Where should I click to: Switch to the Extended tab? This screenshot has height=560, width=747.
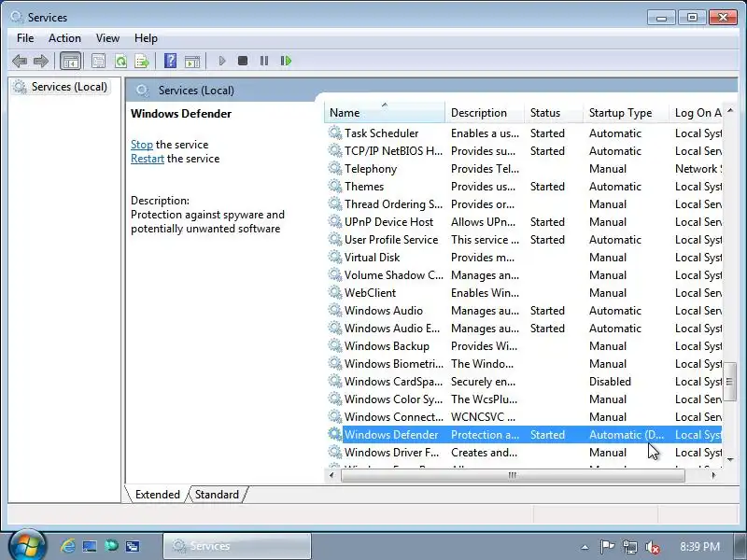157,495
